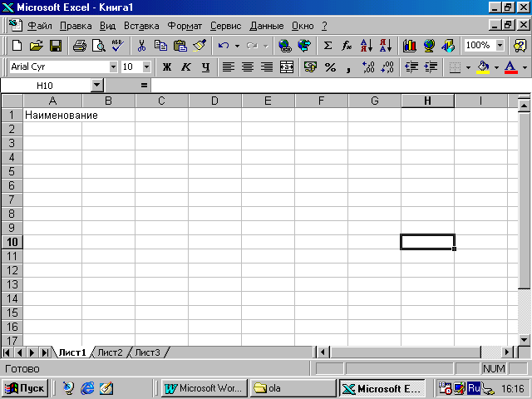
Task: Increase decimal places icon
Action: 368,66
